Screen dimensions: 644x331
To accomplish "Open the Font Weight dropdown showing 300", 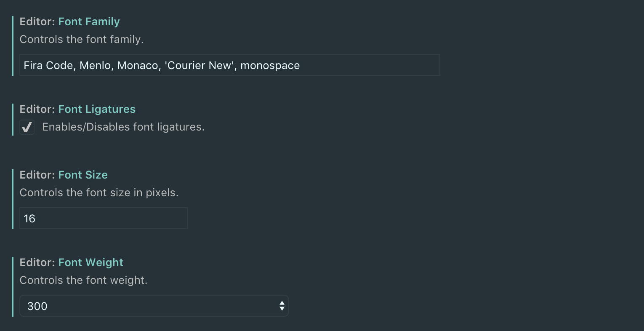I will 154,306.
